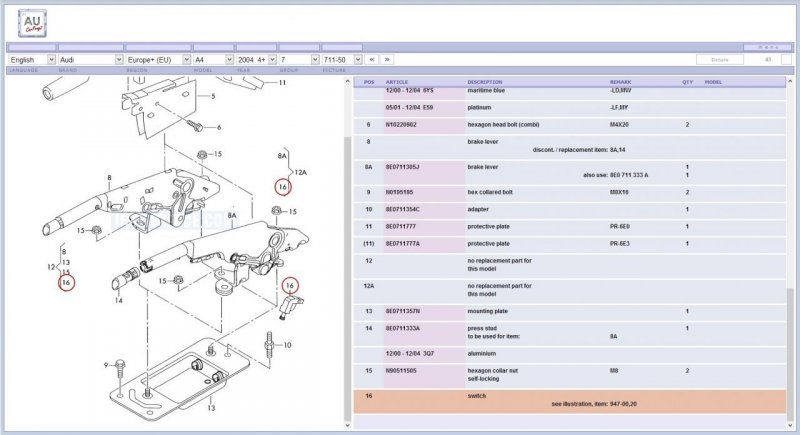Click circled callout 16 above switch part
Image resolution: width=800 pixels, height=435 pixels.
291,286
